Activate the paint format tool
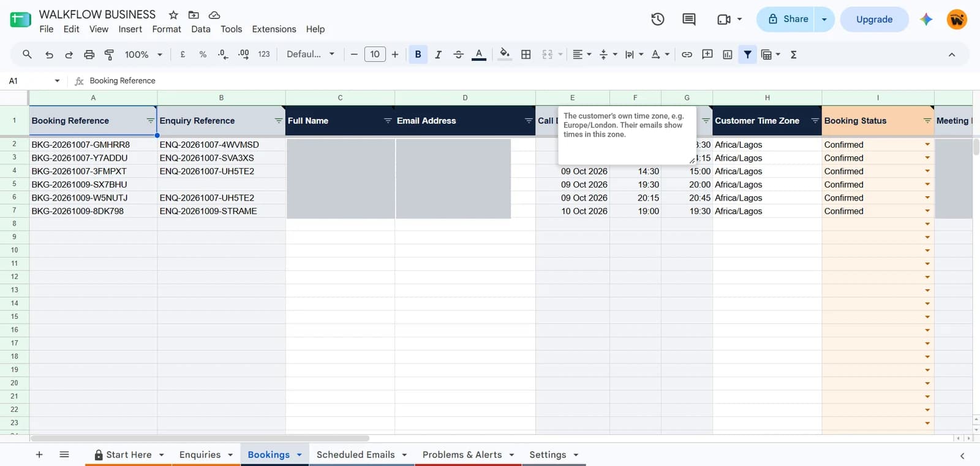The image size is (980, 466). pyautogui.click(x=109, y=55)
